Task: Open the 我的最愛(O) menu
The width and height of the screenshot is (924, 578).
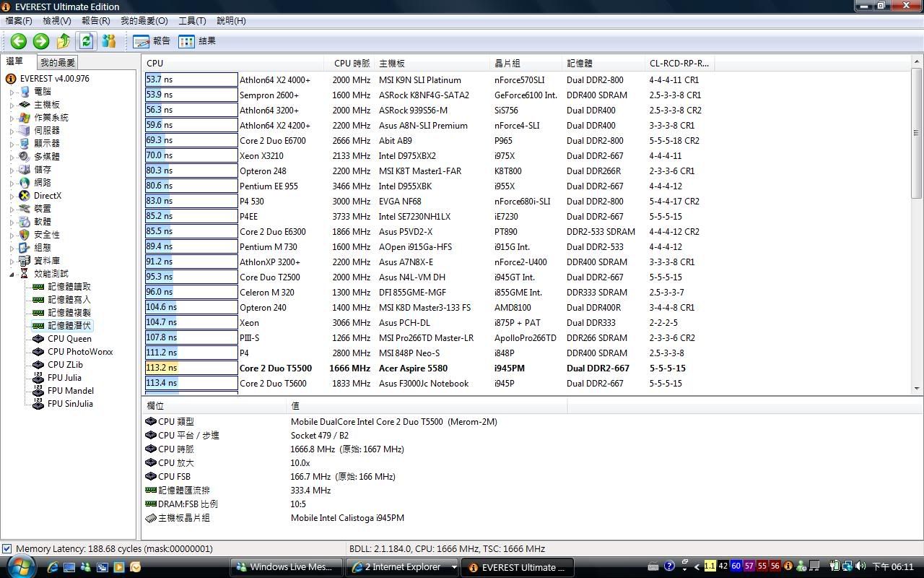Action: pos(144,21)
